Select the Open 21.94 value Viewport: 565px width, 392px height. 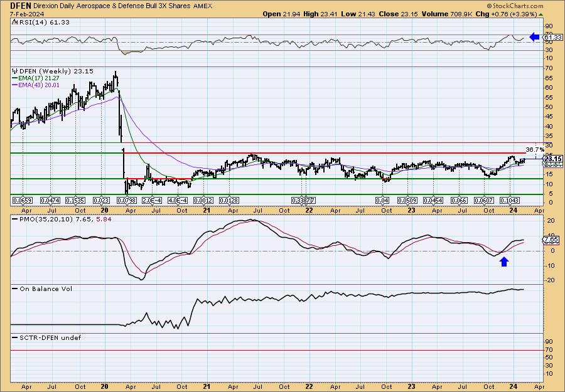point(281,14)
